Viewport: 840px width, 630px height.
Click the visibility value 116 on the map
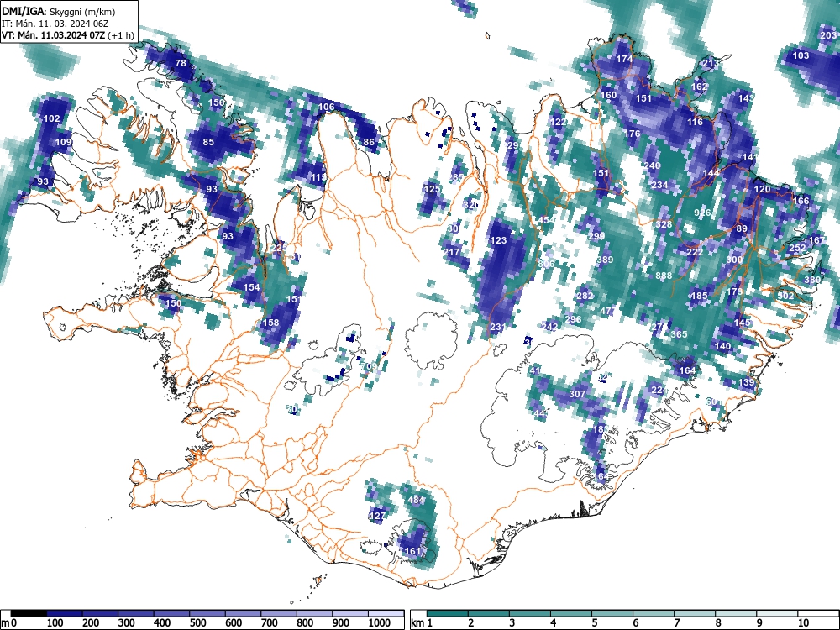(x=695, y=122)
